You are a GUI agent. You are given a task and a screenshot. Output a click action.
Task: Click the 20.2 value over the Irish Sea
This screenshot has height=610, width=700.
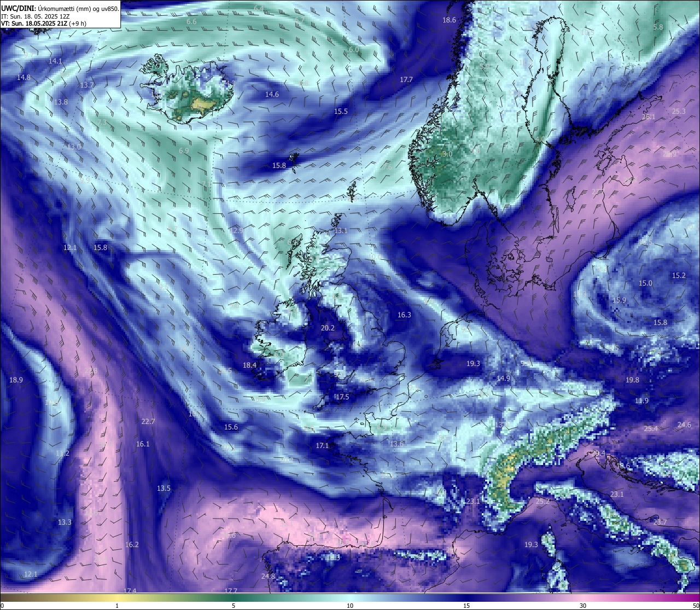coord(328,328)
